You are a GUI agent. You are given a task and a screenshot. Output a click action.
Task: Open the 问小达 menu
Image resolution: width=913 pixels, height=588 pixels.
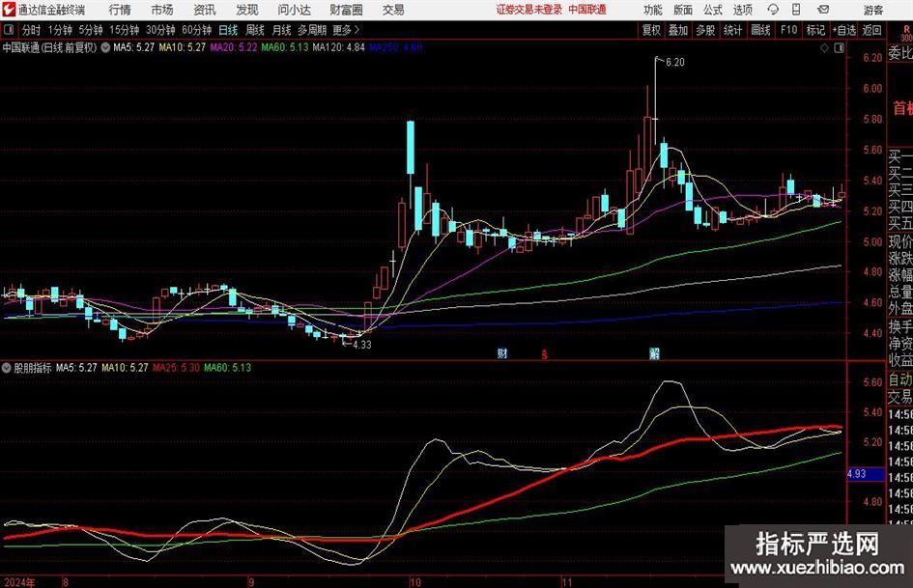point(294,10)
